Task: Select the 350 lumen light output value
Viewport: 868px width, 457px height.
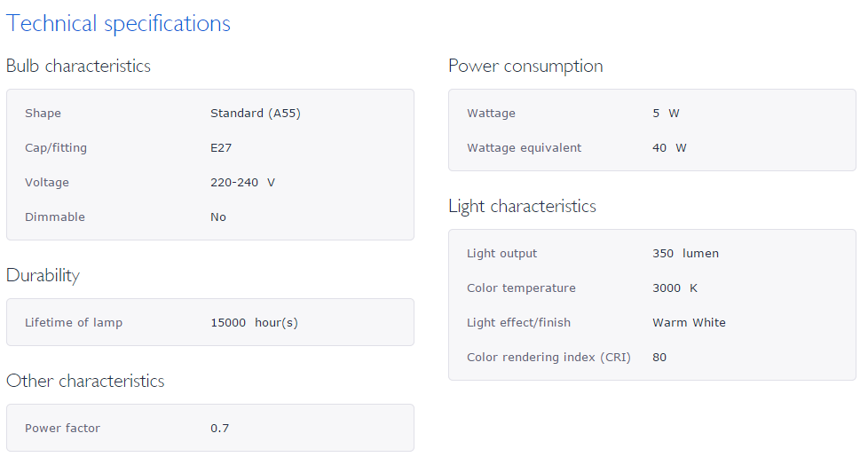Action: tap(685, 254)
